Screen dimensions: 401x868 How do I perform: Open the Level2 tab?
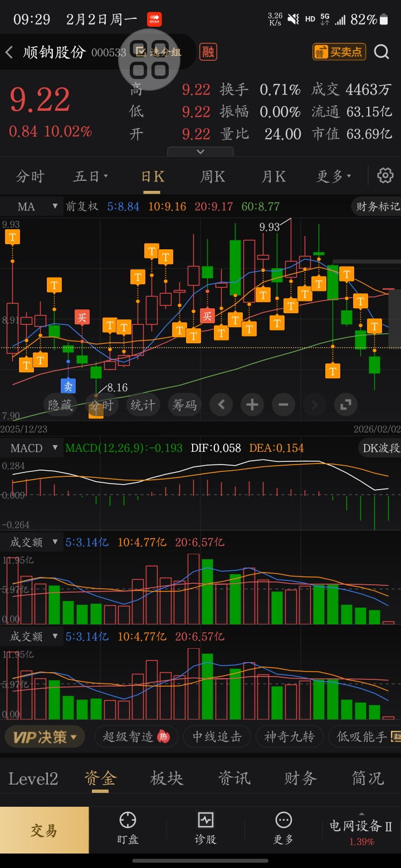(33, 778)
